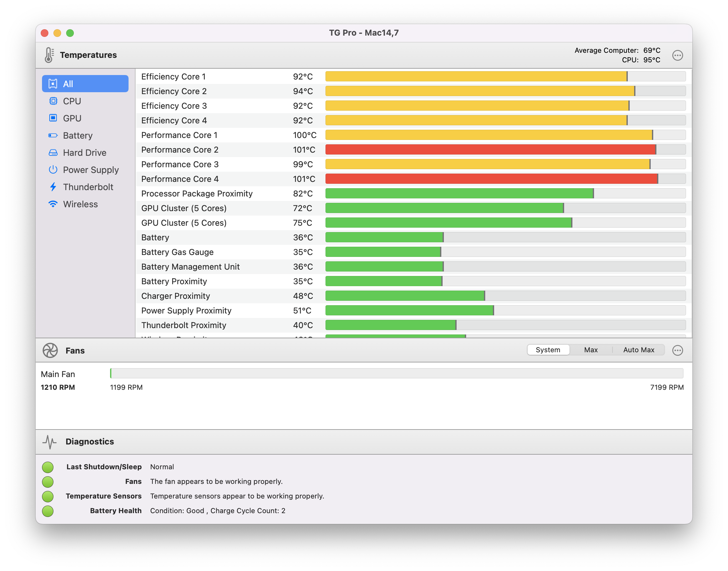Click the Fans diagnostic green status indicator
This screenshot has height=571, width=728.
[48, 482]
